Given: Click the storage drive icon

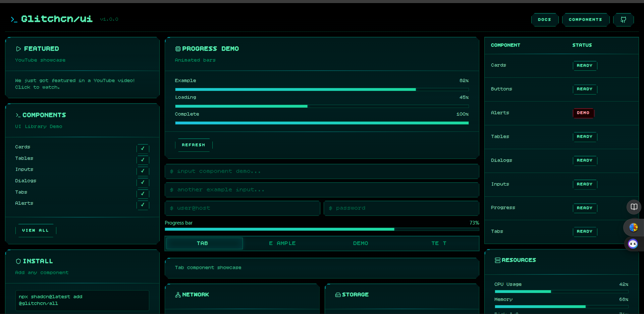Looking at the screenshot, I should tap(338, 295).
